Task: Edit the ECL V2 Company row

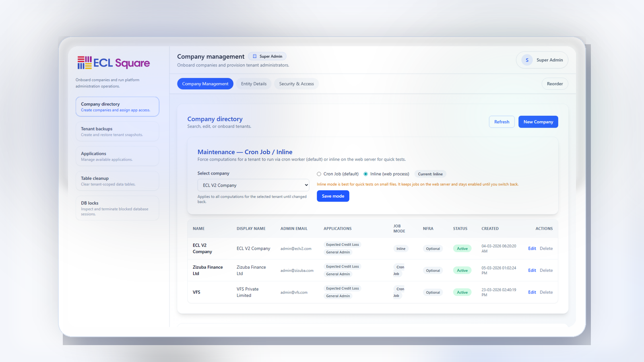Action: [x=532, y=249]
